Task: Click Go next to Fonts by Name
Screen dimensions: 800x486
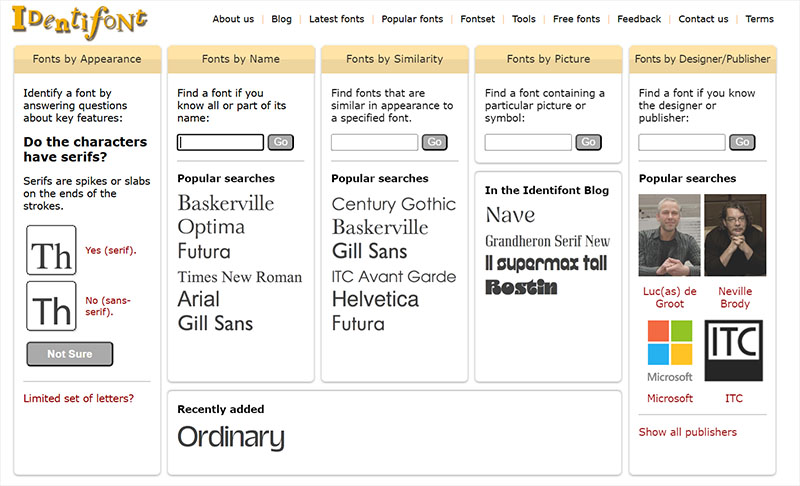Action: coord(281,142)
